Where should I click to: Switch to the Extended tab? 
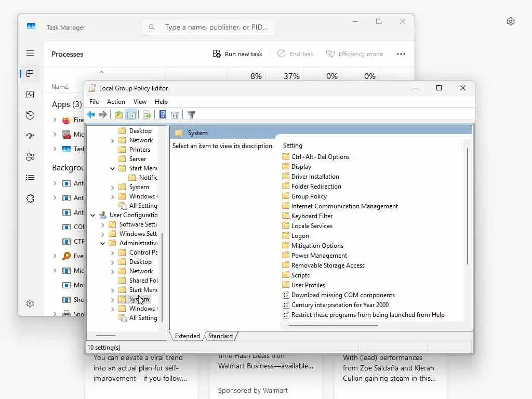click(x=187, y=336)
